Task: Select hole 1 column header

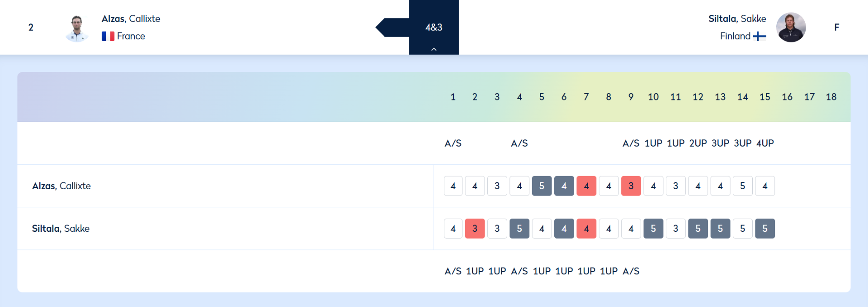Action: click(453, 97)
